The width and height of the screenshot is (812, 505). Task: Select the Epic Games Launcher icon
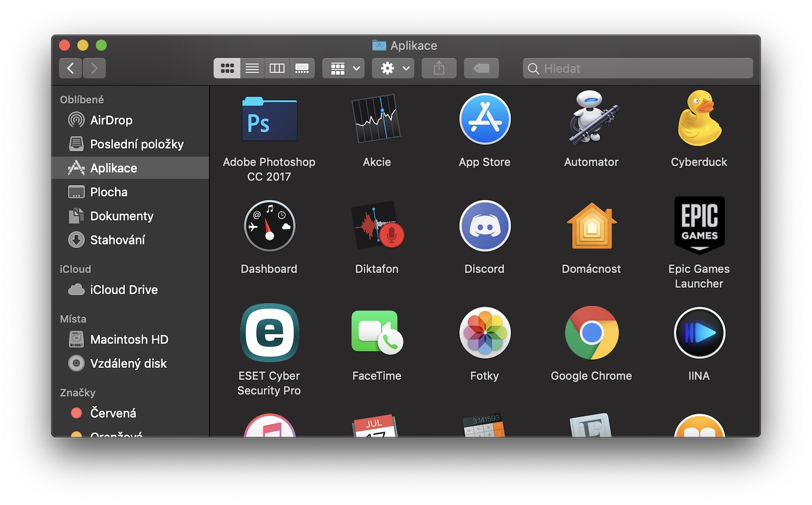coord(699,225)
